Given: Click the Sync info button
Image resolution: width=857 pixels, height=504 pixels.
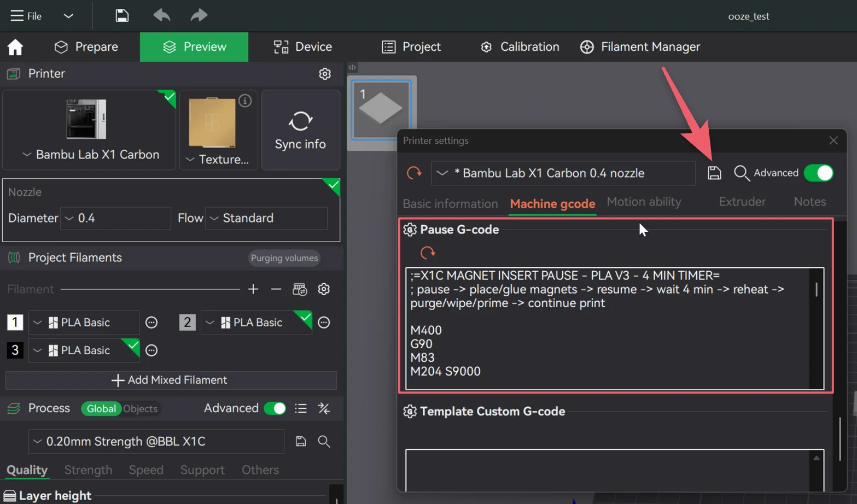Looking at the screenshot, I should [300, 130].
